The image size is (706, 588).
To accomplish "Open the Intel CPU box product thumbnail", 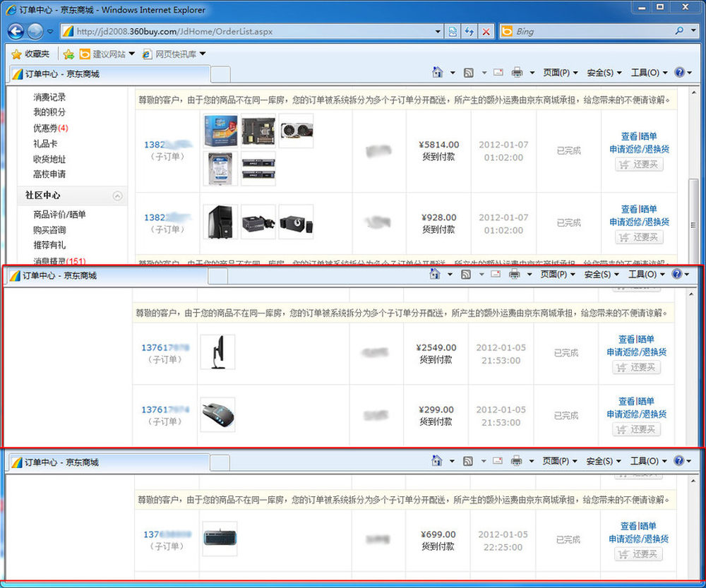I will pos(220,131).
